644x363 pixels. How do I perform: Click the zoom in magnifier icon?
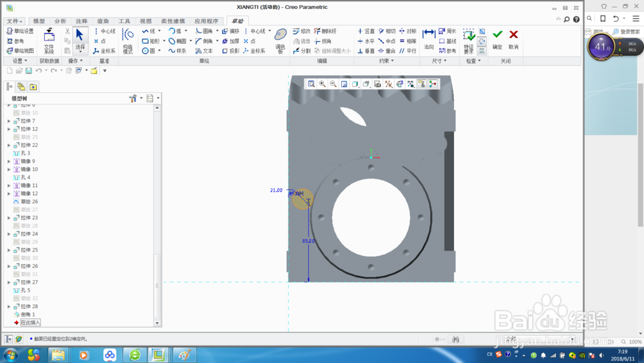point(323,84)
